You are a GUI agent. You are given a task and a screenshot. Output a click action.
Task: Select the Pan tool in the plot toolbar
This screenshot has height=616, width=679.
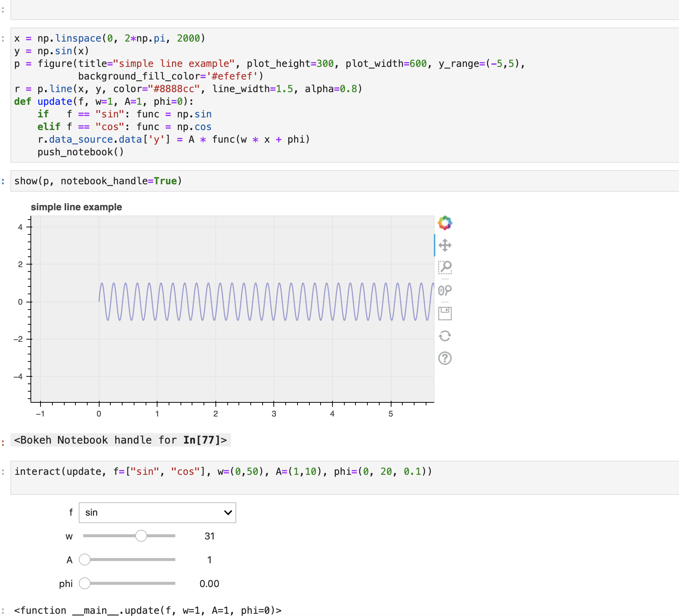click(445, 245)
